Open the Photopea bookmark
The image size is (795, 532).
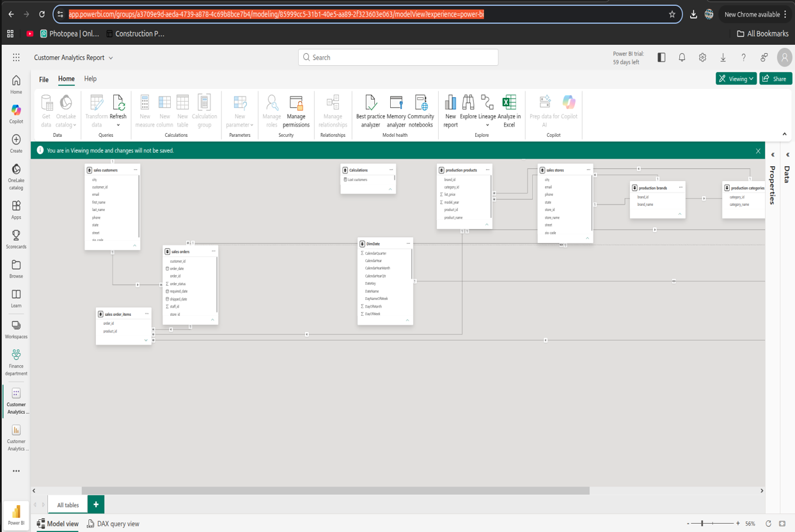coord(70,34)
